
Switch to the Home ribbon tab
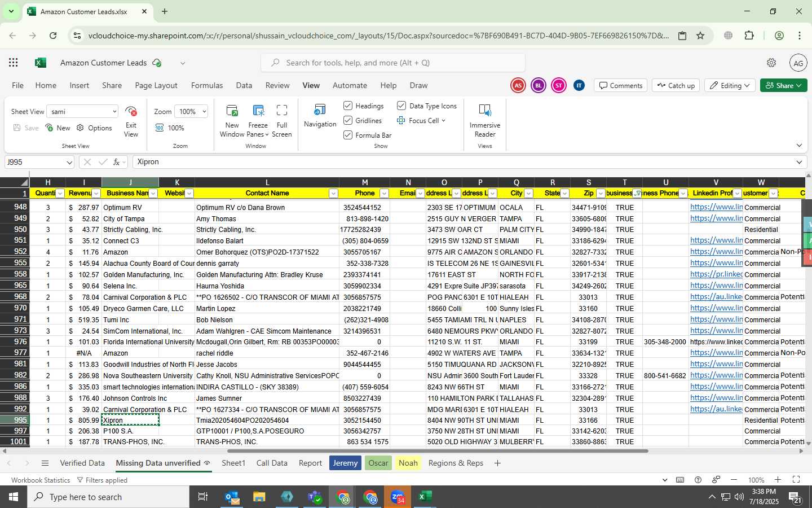coord(46,85)
